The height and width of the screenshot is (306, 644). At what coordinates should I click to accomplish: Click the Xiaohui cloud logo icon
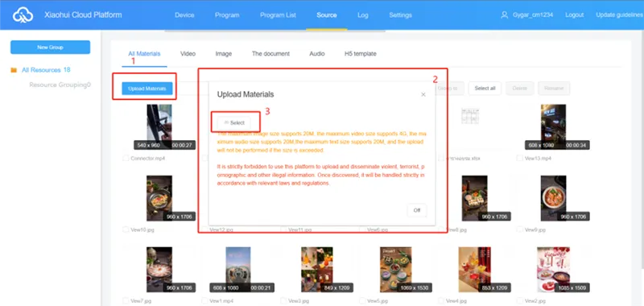point(23,15)
